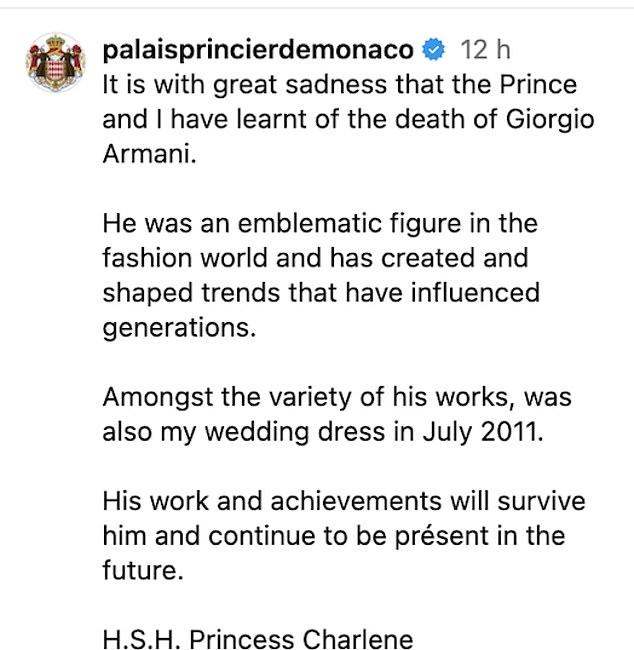The width and height of the screenshot is (634, 650).
Task: Select the word "emblematic"
Action: 310,223
